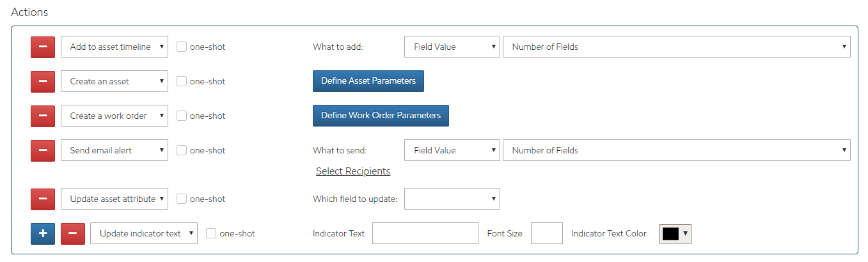Add a new action with plus button
868x262 pixels.
pos(43,233)
